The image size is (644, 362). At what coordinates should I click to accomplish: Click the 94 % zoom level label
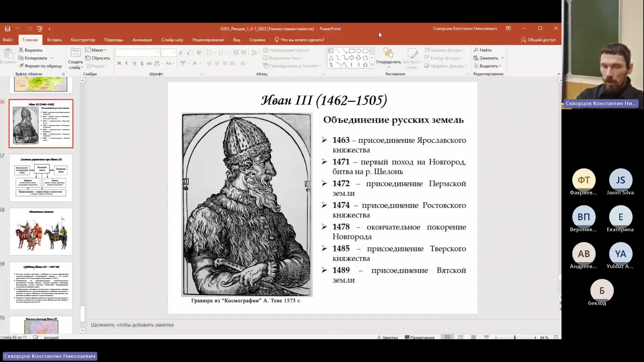click(544, 338)
